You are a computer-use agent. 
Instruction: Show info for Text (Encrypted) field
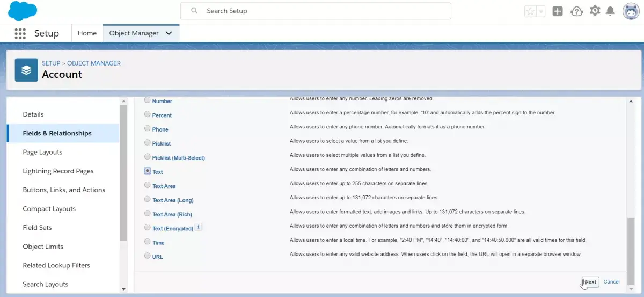click(x=198, y=227)
